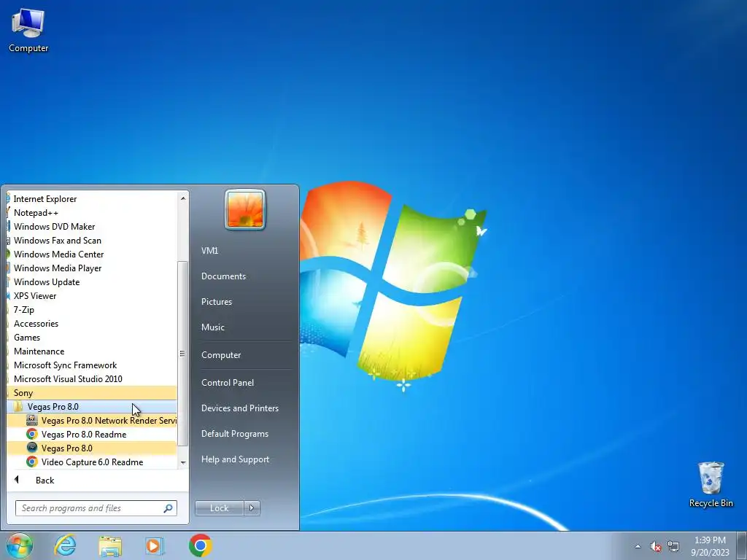Click the Lock button
The width and height of the screenshot is (747, 560).
[219, 508]
